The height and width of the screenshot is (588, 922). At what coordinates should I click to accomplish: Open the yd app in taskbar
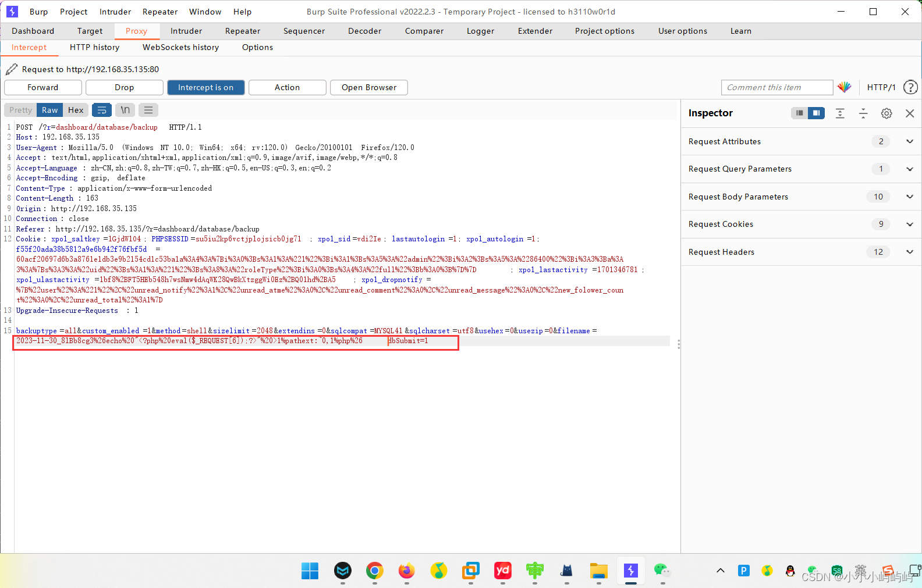[x=503, y=571]
